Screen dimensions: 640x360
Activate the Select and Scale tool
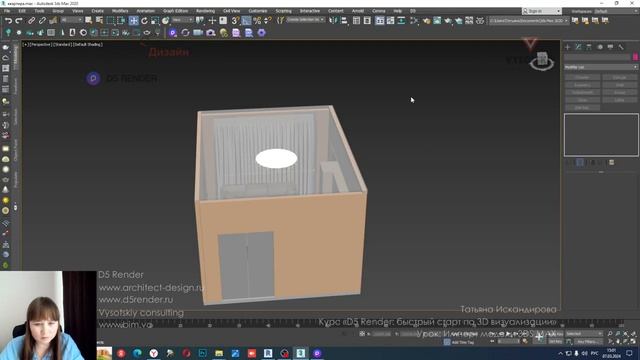click(155, 20)
